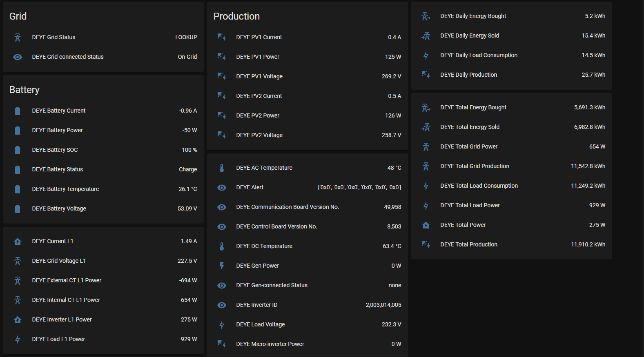Image resolution: width=644 pixels, height=357 pixels.
Task: Click the tower icon for DEYE External CT L1 Power
Action: click(x=18, y=281)
